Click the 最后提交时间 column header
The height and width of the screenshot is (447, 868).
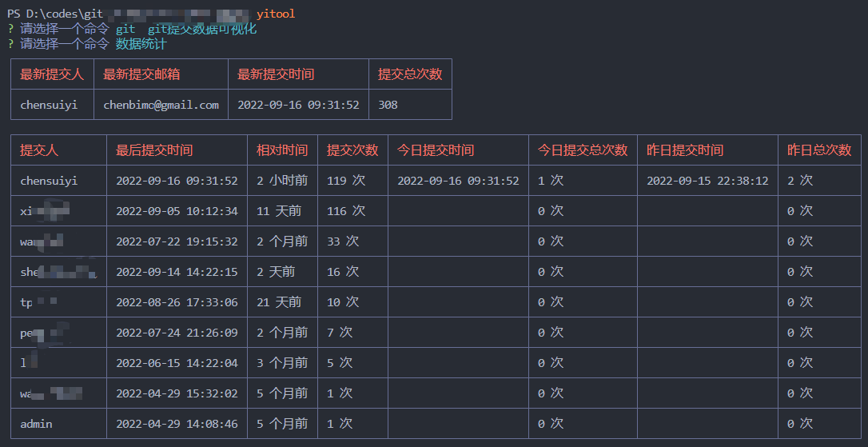tap(154, 150)
